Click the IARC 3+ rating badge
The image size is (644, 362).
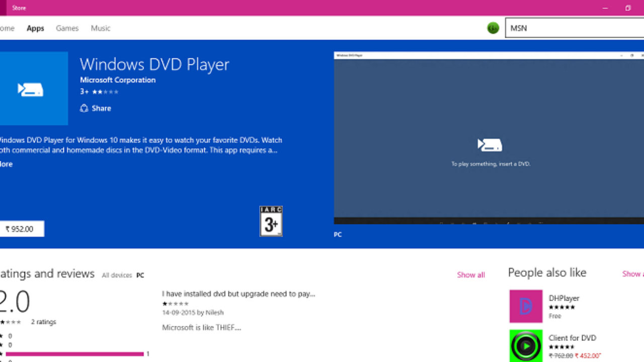coord(271,221)
